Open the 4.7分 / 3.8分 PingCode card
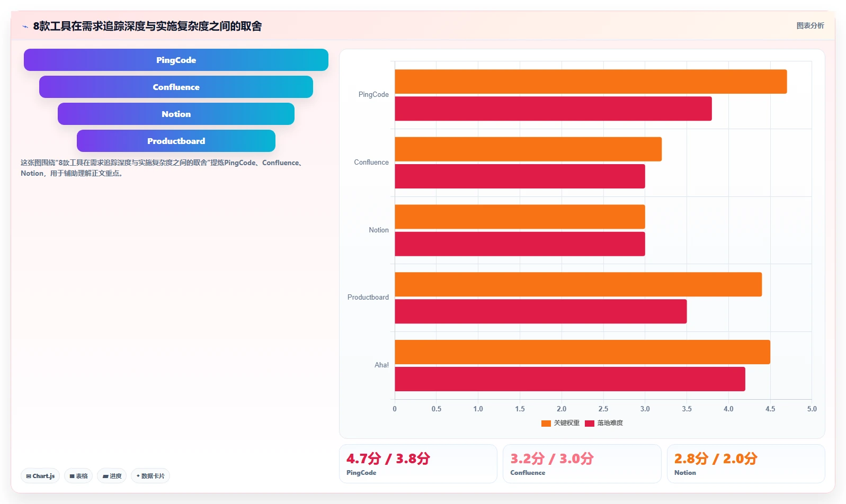 [x=418, y=464]
